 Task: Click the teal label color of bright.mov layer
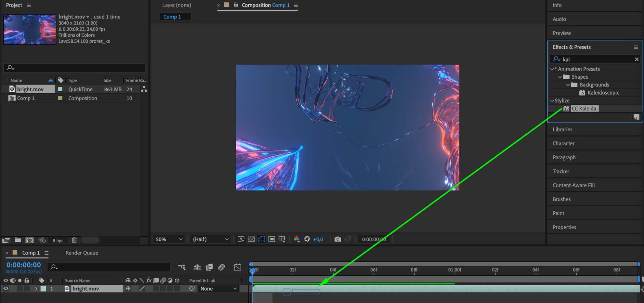(43, 289)
